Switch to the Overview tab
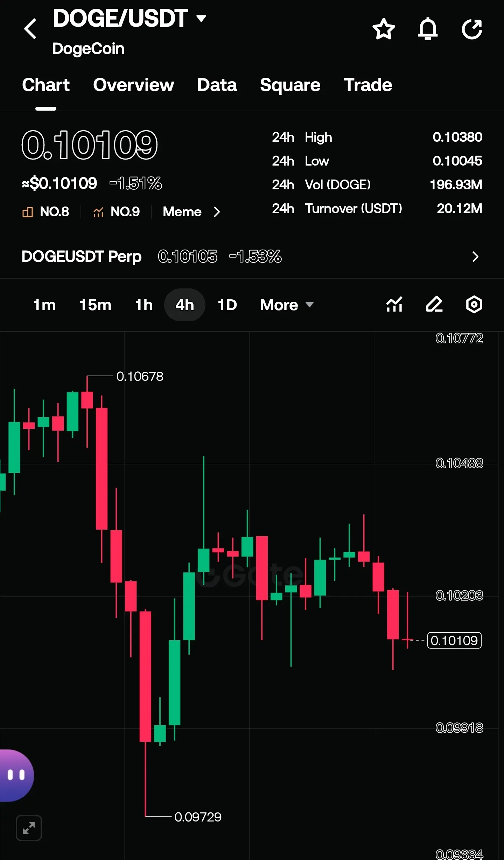The height and width of the screenshot is (860, 504). [133, 85]
